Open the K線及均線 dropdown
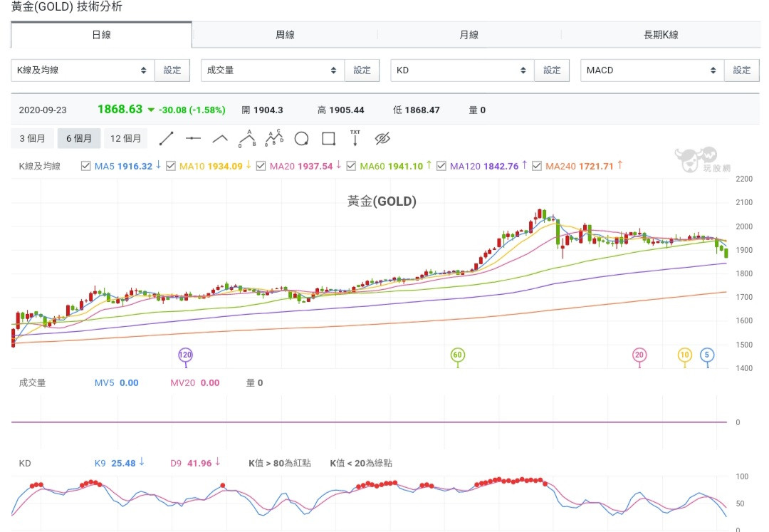The width and height of the screenshot is (769, 532). tap(83, 71)
